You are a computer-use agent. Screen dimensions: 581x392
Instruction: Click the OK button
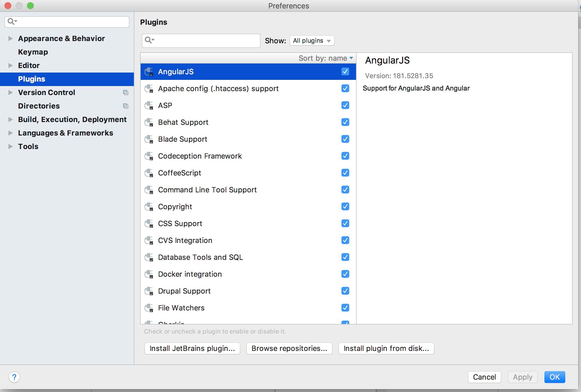(555, 377)
